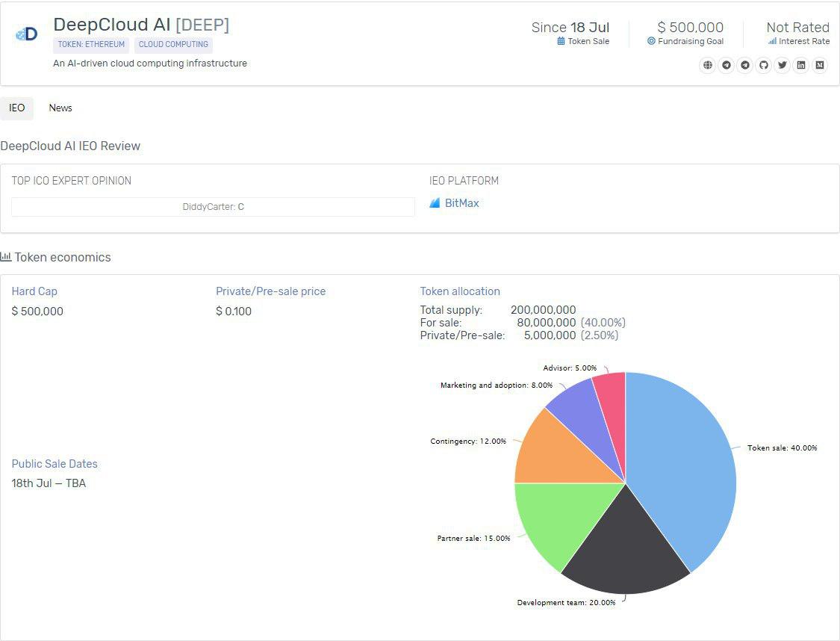This screenshot has height=641, width=840.
Task: Select the IEO tab
Action: point(16,108)
